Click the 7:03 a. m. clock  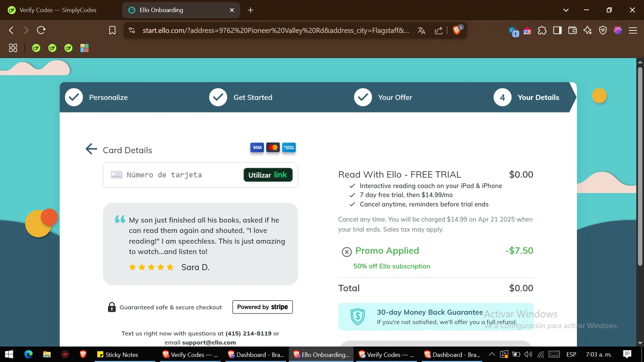[x=599, y=354]
